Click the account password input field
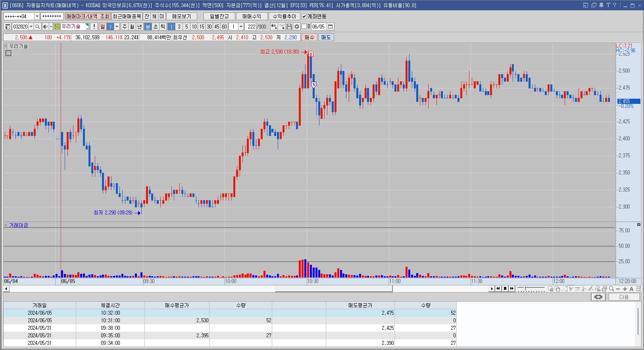Screen dimensions: 644x350 coord(52,16)
